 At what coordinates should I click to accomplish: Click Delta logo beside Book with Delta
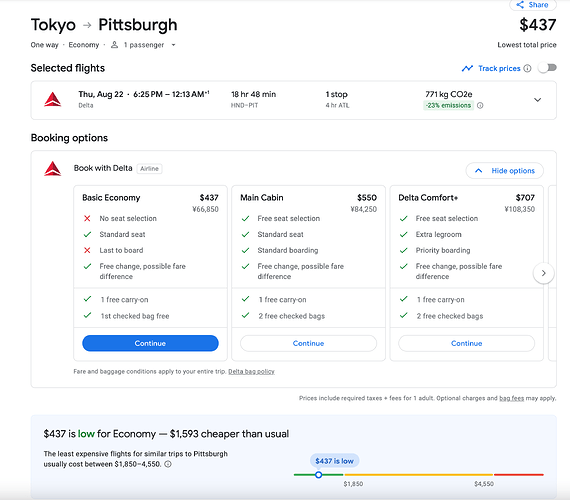coord(53,168)
